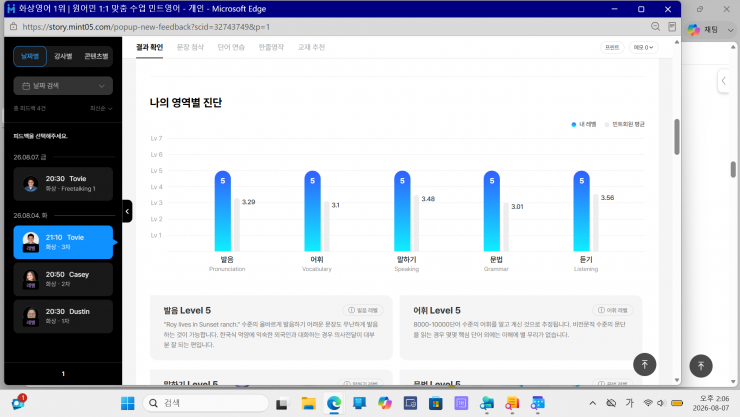
Task: Click Dustin's tutor avatar thumbnail
Action: (31, 316)
